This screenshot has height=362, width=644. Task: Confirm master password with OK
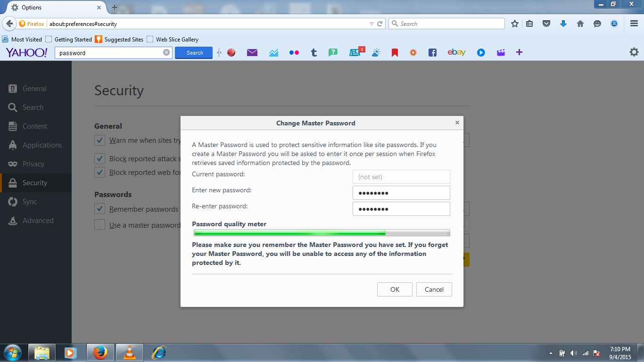pos(395,289)
